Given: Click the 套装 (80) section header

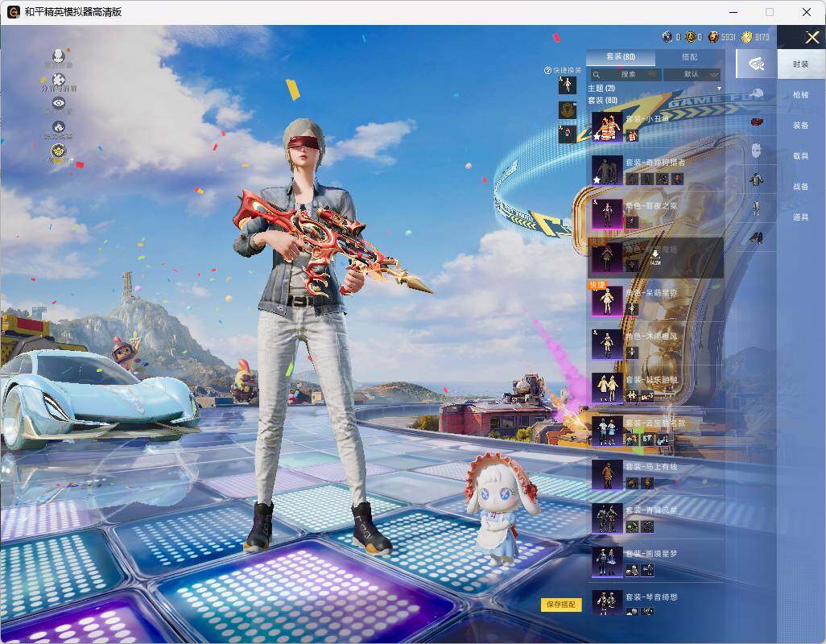Looking at the screenshot, I should point(603,100).
